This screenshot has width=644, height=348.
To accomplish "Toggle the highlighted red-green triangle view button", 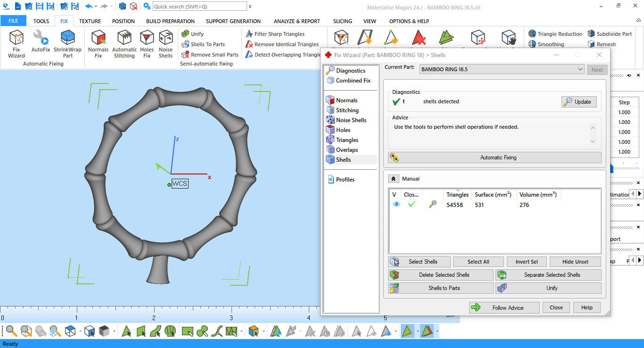I will (x=427, y=331).
